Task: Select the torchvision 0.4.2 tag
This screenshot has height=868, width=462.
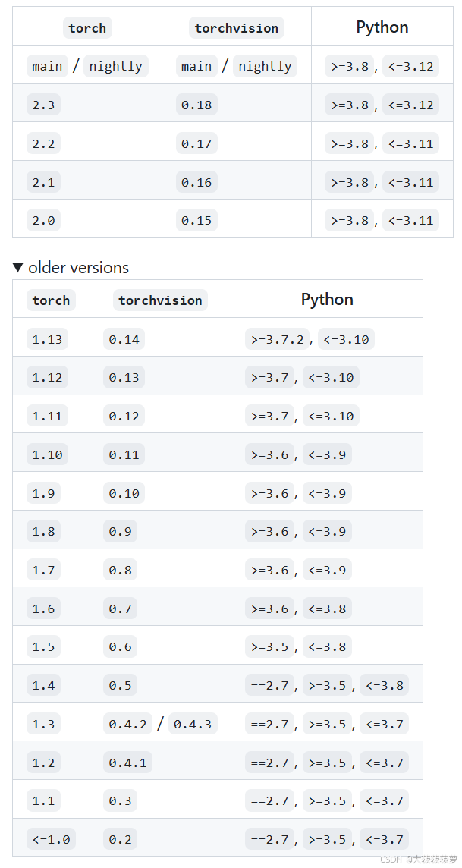Action: [x=127, y=724]
